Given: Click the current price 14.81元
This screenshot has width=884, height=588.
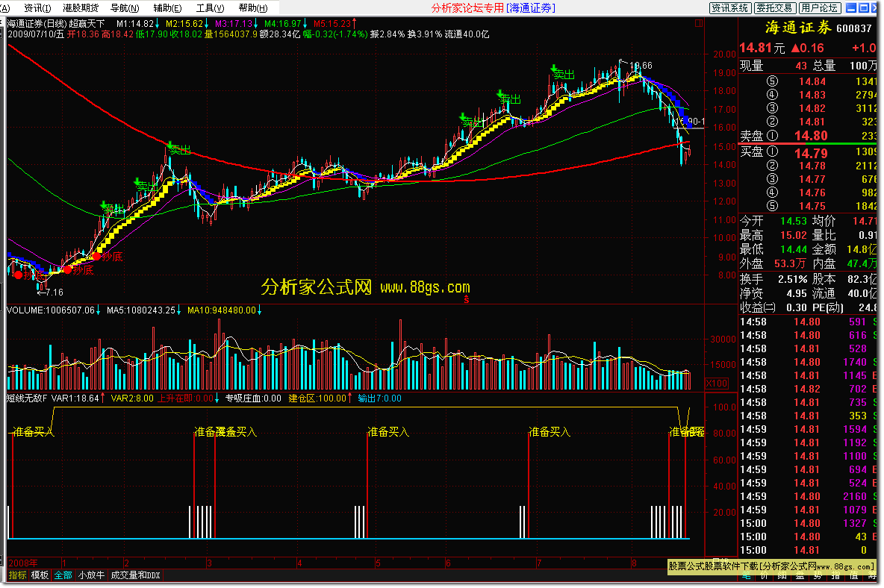Looking at the screenshot, I should (x=762, y=48).
